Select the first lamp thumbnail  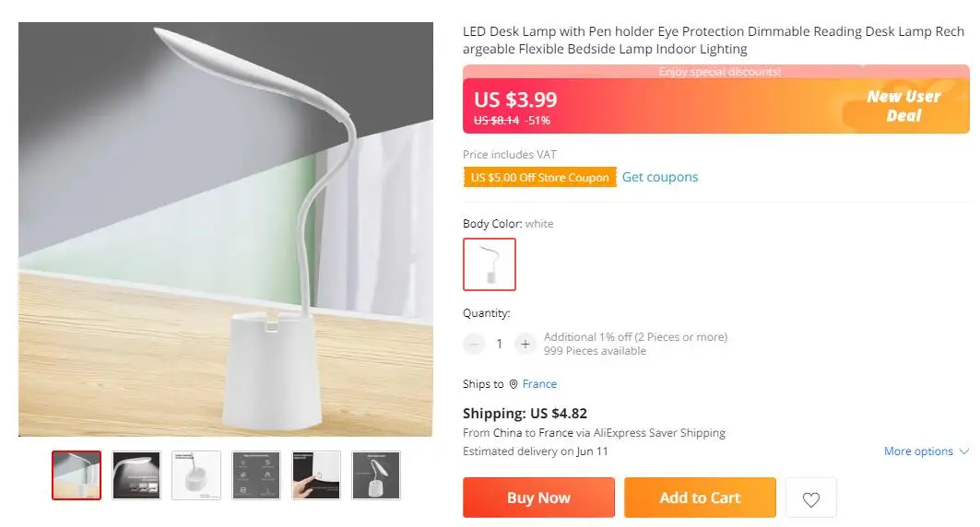pyautogui.click(x=77, y=474)
